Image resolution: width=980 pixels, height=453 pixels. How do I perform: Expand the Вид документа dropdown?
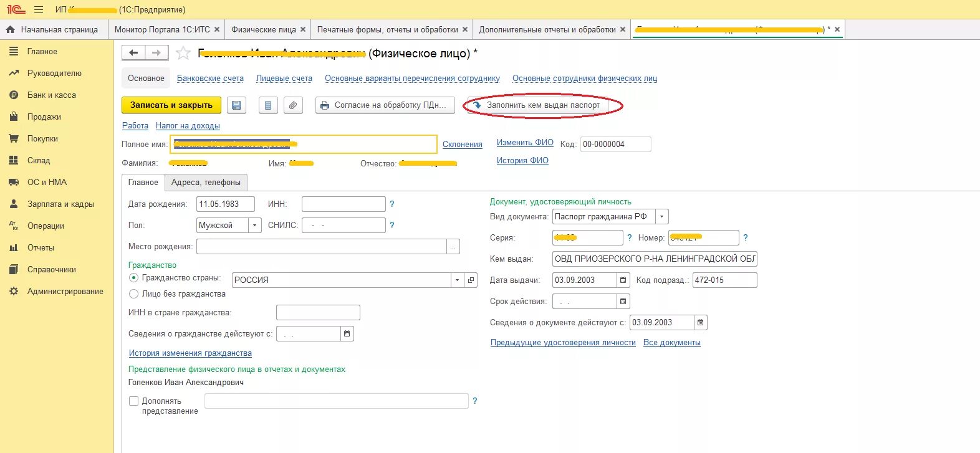(662, 216)
